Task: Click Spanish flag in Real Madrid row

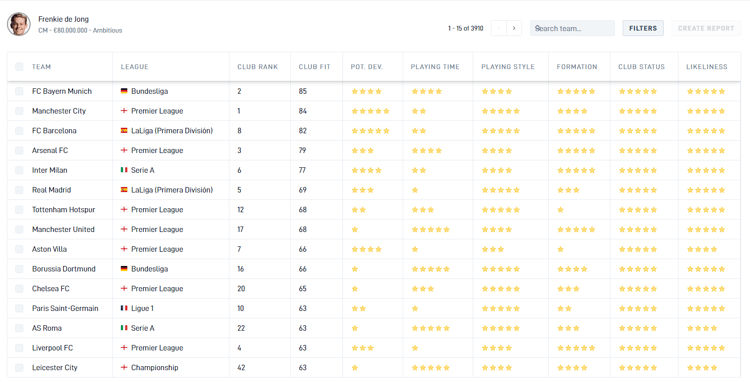Action: (124, 190)
